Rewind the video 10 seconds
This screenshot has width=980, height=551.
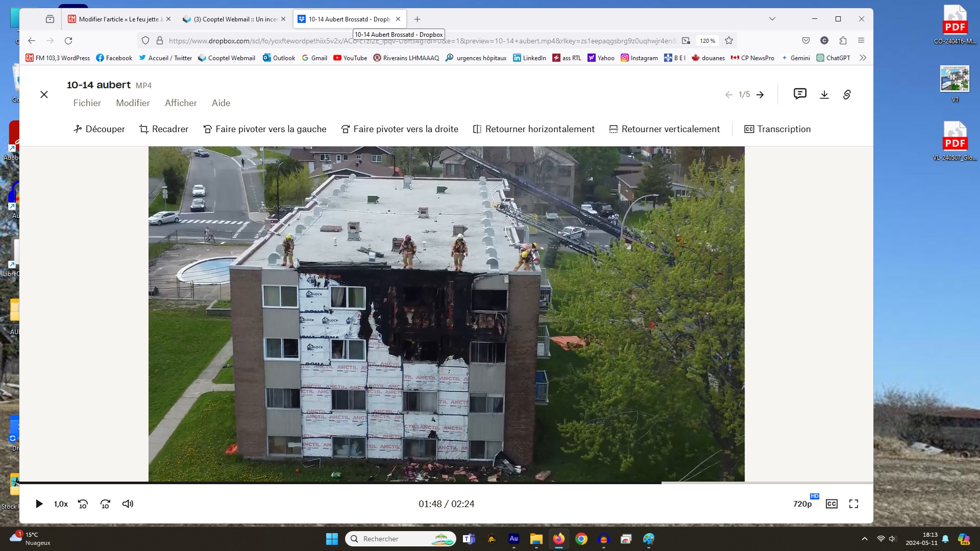pyautogui.click(x=83, y=504)
